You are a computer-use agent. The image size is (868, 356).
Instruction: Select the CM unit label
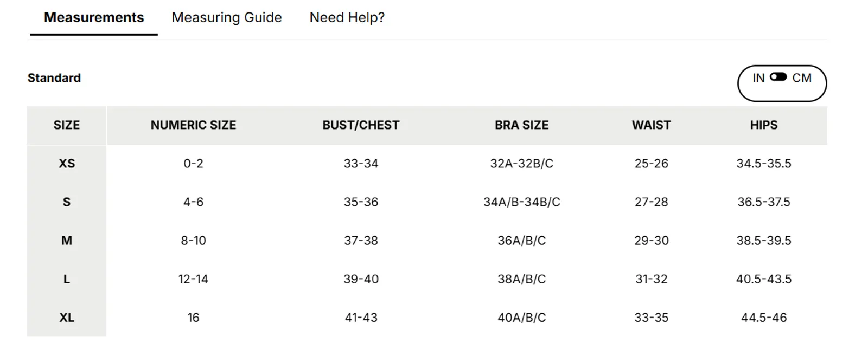coord(802,78)
